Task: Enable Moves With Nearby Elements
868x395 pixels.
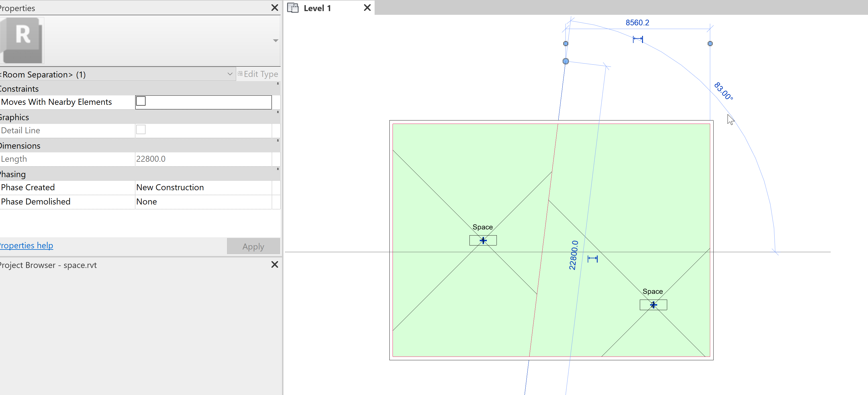Action: pos(141,101)
